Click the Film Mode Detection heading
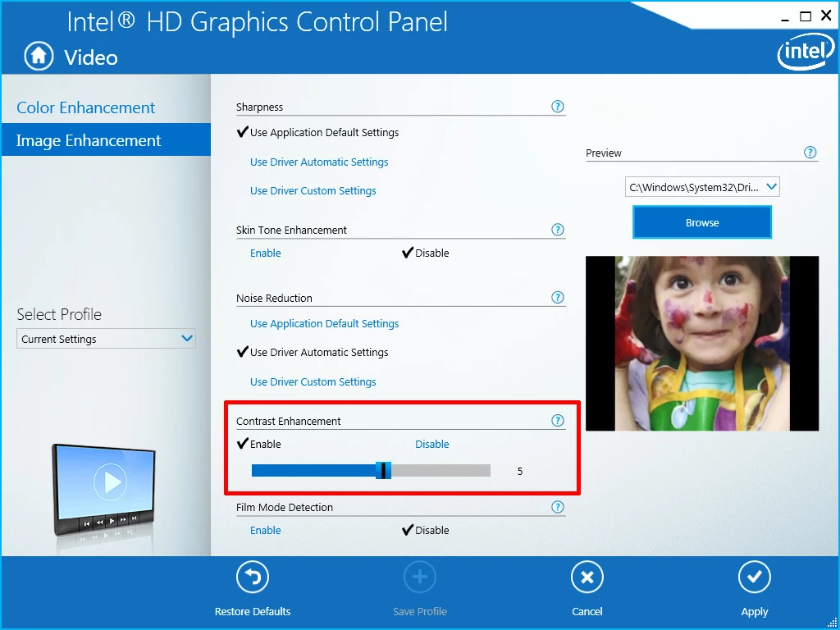Viewport: 840px width, 630px height. click(285, 507)
